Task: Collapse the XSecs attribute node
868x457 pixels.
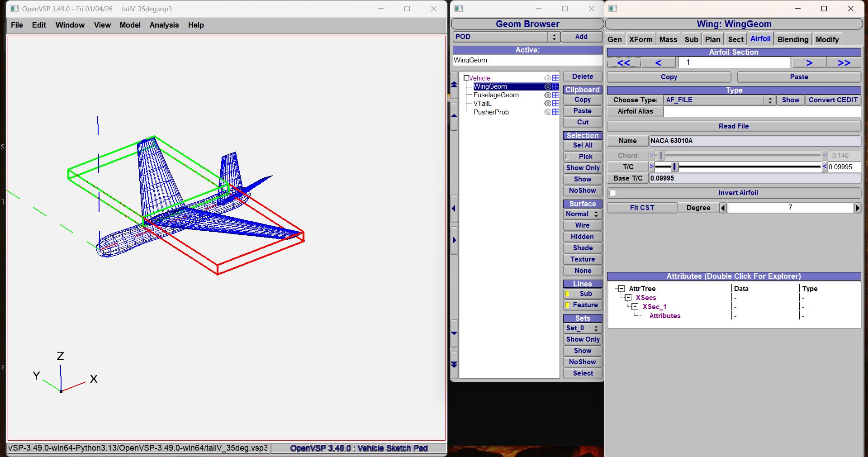Action: [x=628, y=298]
